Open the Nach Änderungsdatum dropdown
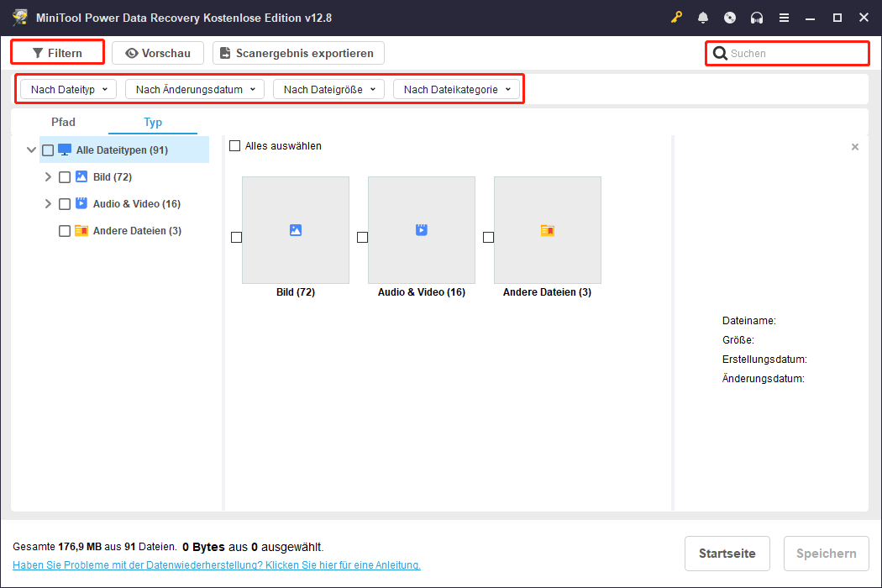This screenshot has width=882, height=588. pos(194,88)
